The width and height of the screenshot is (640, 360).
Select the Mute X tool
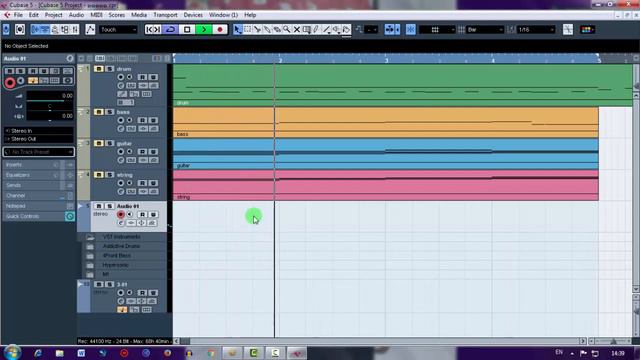pos(297,29)
